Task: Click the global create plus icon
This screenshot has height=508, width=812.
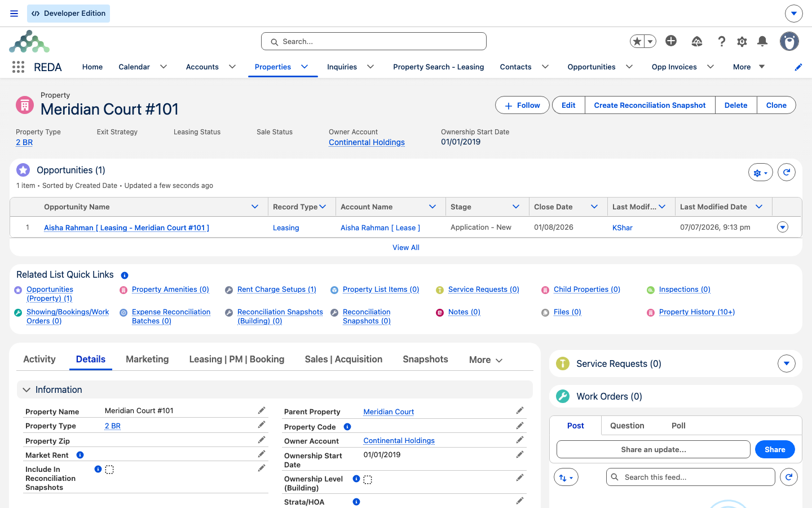Action: click(671, 41)
